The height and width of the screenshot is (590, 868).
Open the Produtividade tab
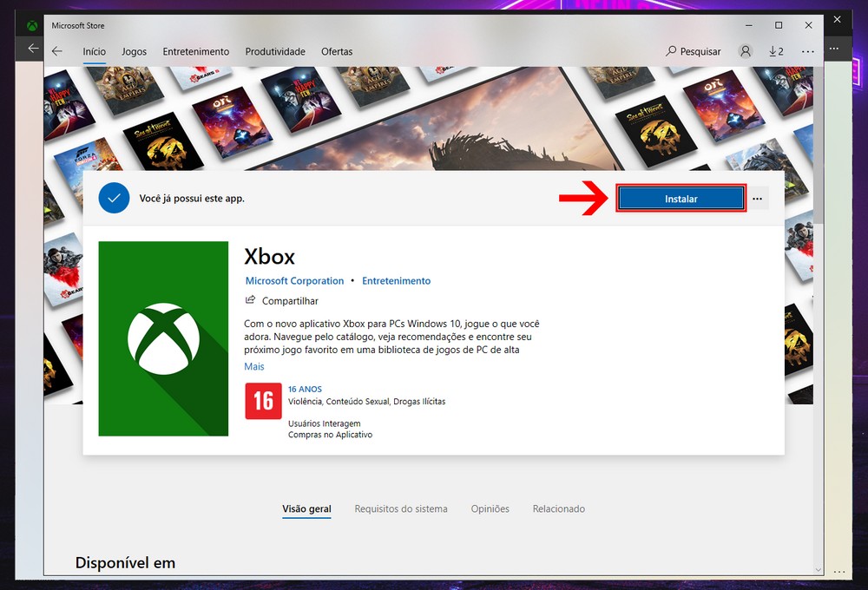click(275, 51)
